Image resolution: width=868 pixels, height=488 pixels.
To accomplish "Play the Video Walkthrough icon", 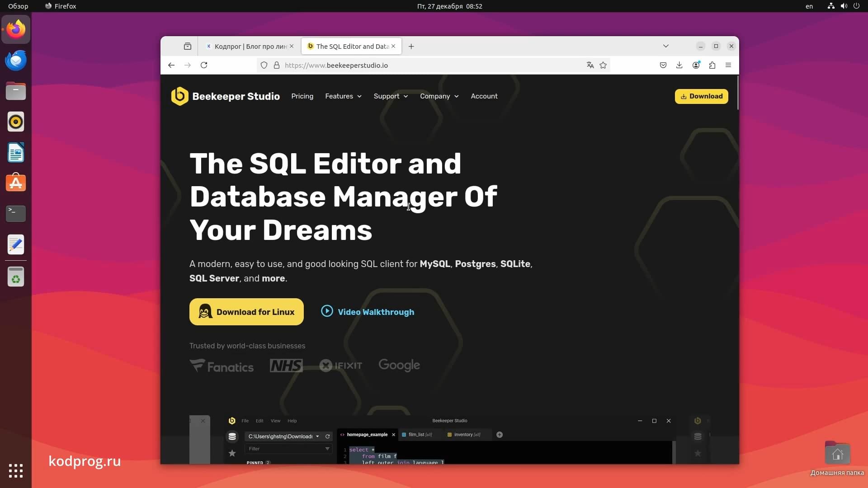I will coord(327,311).
